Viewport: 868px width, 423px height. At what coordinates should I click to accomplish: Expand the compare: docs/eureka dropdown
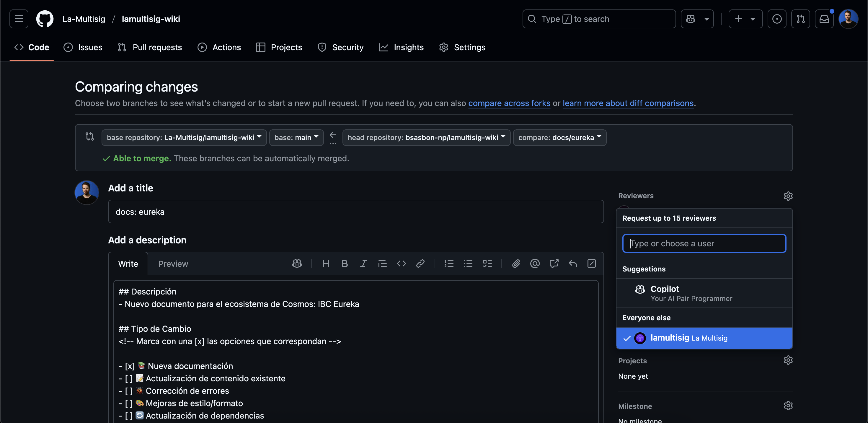[559, 138]
